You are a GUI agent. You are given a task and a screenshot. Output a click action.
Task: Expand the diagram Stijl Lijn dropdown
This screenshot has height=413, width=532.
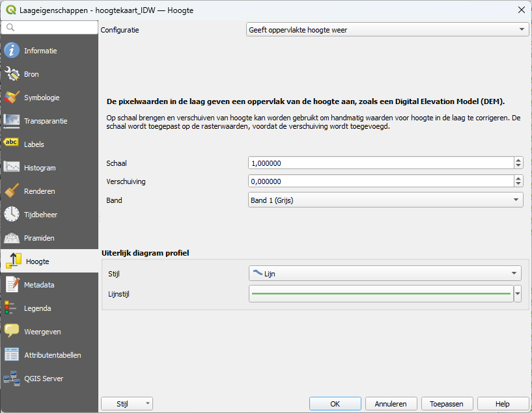tap(385, 274)
